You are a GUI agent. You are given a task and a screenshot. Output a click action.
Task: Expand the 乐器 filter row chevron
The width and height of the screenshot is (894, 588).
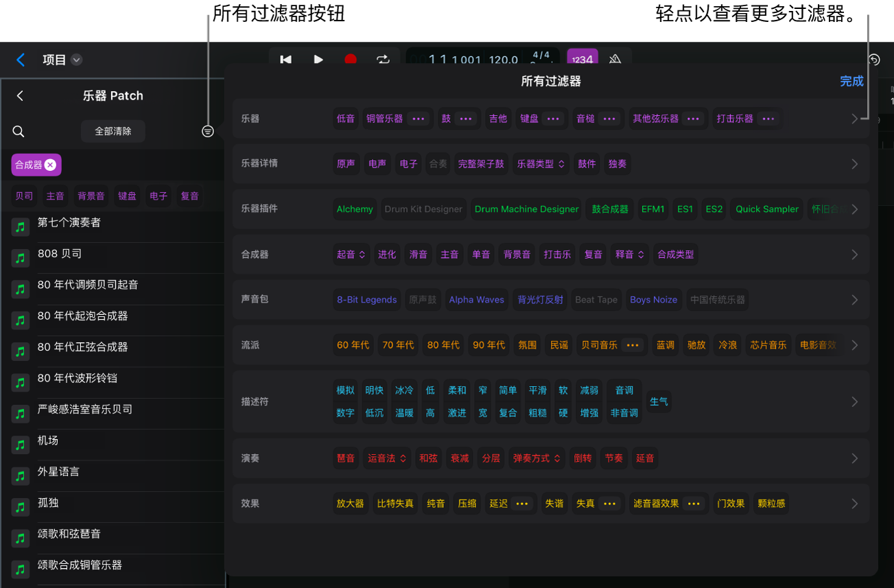855,119
